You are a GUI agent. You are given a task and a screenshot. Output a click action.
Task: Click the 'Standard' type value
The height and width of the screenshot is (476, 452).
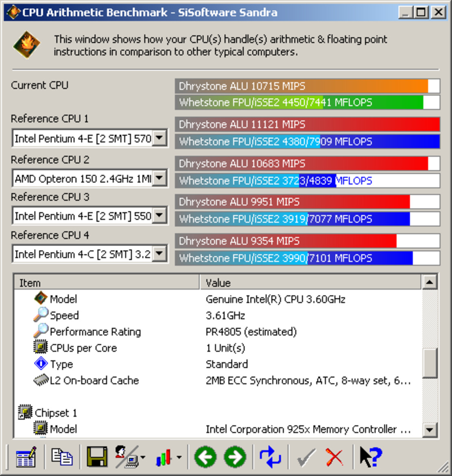227,364
